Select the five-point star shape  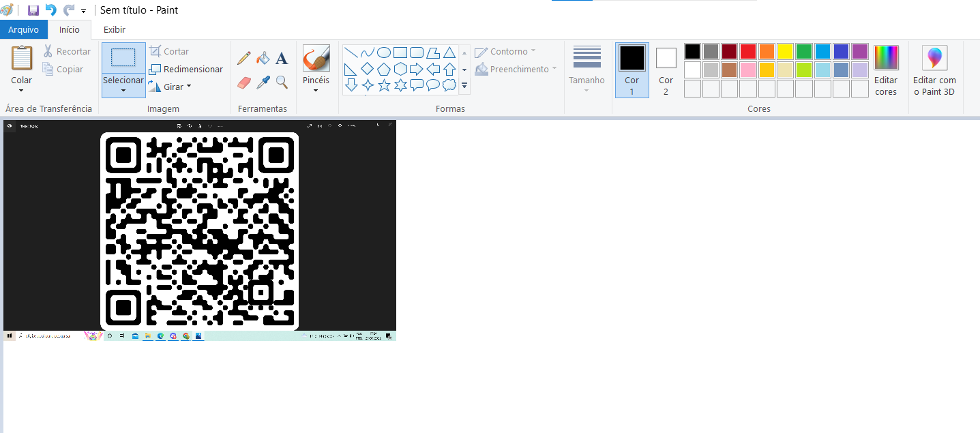pyautogui.click(x=384, y=85)
